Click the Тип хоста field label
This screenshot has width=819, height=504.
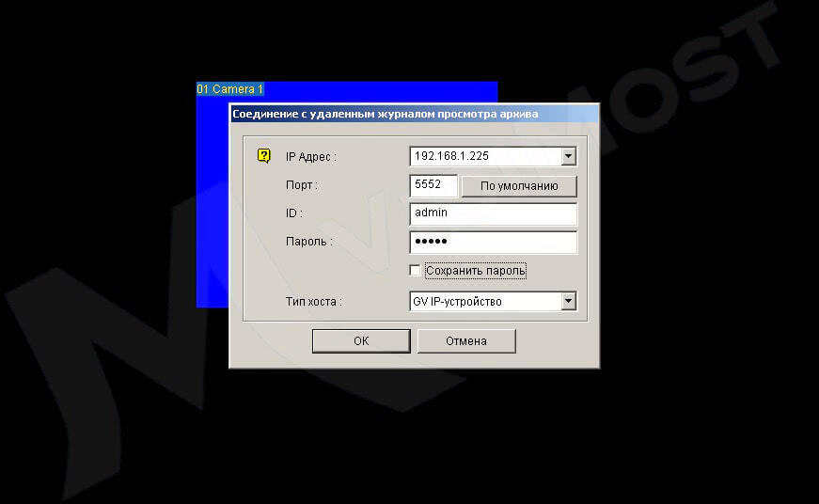[x=313, y=303]
